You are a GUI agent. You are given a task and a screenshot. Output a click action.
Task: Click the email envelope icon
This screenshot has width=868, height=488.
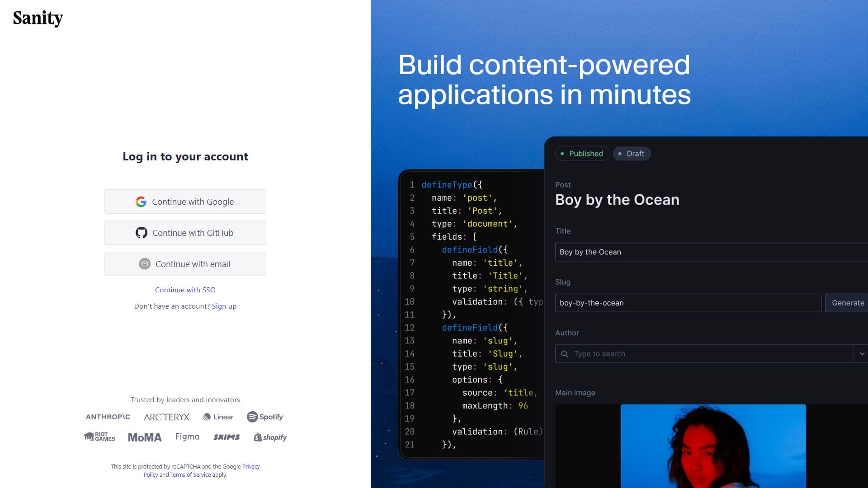(x=145, y=264)
